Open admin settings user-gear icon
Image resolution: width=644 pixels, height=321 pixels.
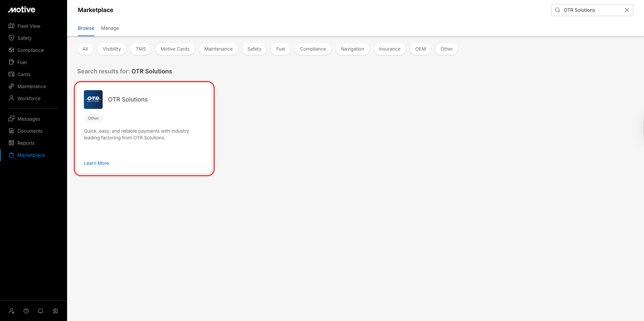click(12, 311)
